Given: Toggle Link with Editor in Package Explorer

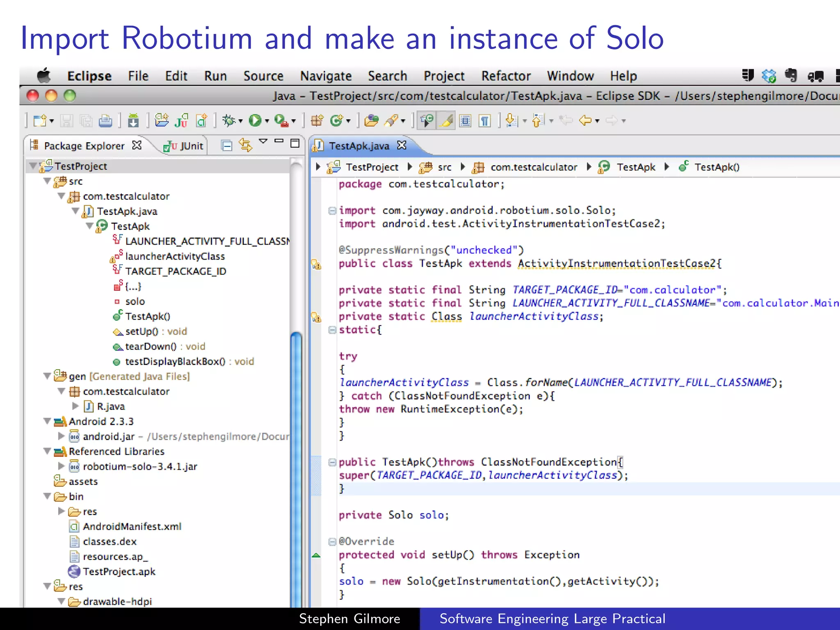Looking at the screenshot, I should (245, 145).
